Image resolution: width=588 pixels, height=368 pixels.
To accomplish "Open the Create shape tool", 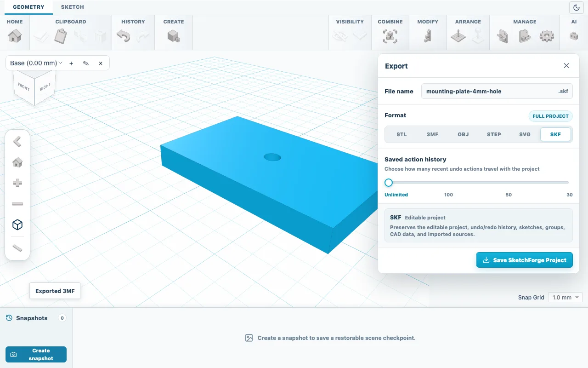I will [174, 36].
